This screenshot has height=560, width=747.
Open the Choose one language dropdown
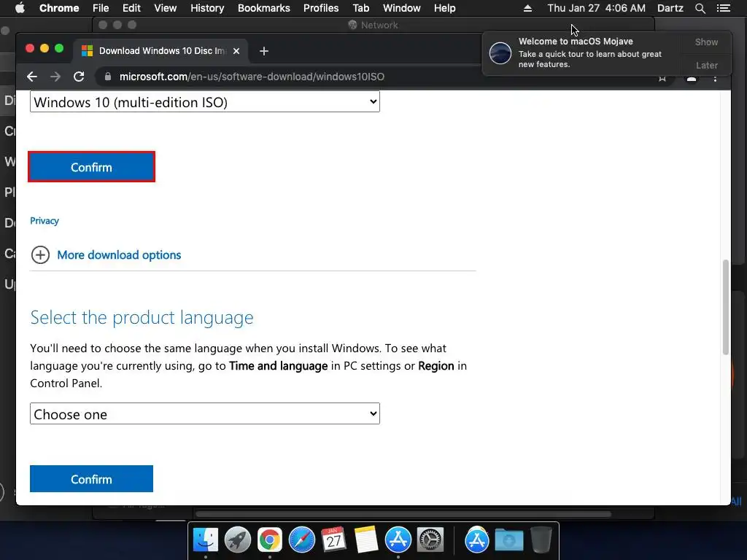click(205, 413)
